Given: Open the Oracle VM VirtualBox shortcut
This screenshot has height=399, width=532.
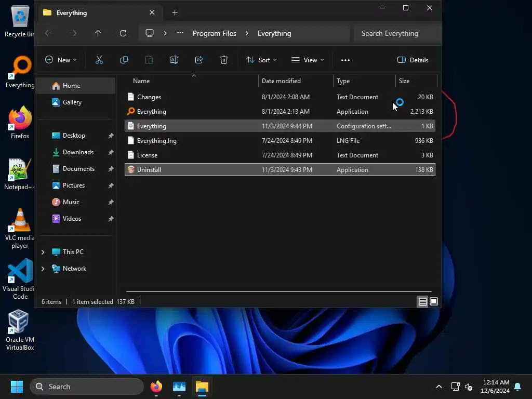Looking at the screenshot, I should [20, 330].
